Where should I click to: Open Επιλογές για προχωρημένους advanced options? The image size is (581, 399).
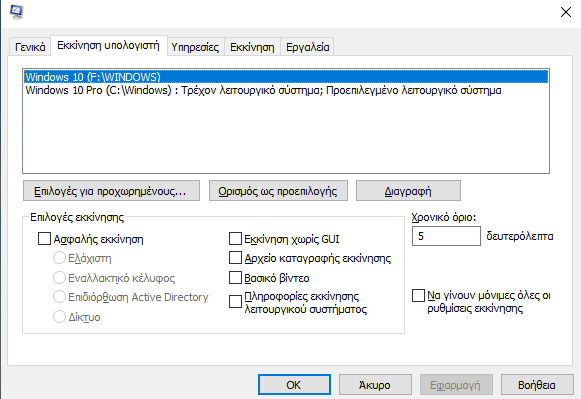111,191
